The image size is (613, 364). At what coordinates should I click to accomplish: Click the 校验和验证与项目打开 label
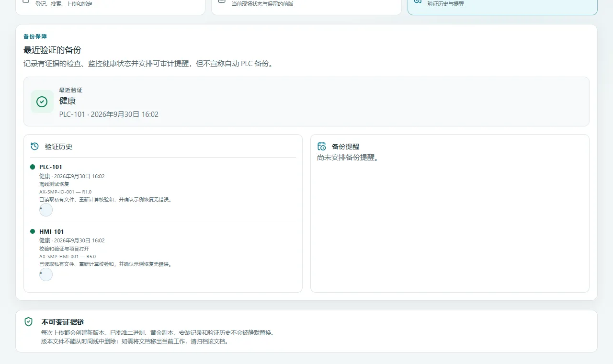(64, 249)
